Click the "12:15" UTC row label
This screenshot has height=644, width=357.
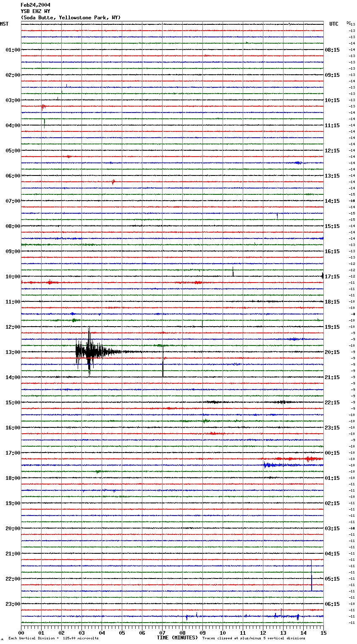(x=332, y=151)
